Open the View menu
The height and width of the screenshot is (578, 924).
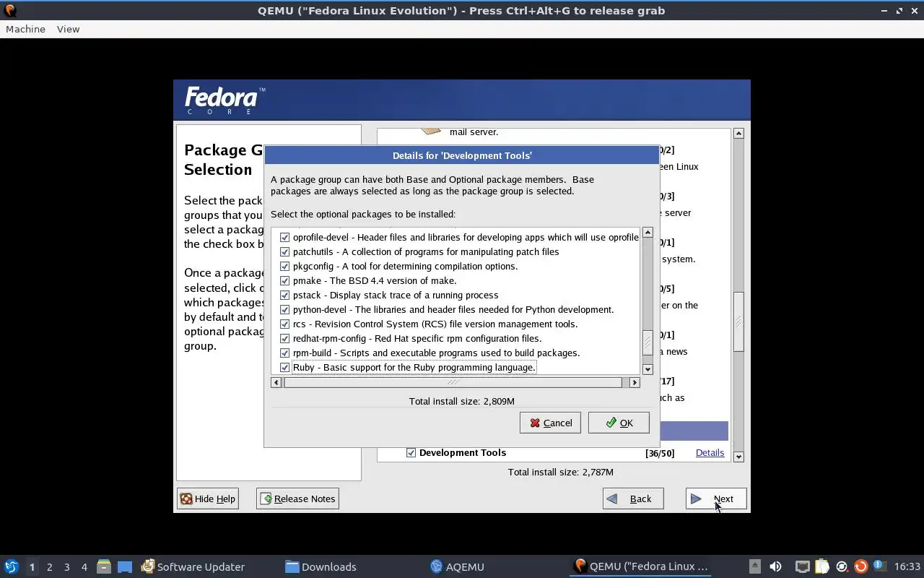click(x=68, y=29)
